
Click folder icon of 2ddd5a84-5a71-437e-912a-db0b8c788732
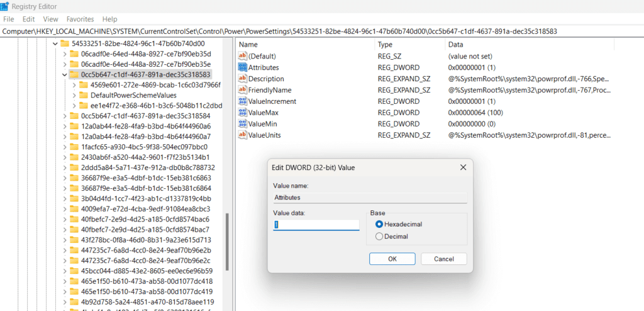74,167
